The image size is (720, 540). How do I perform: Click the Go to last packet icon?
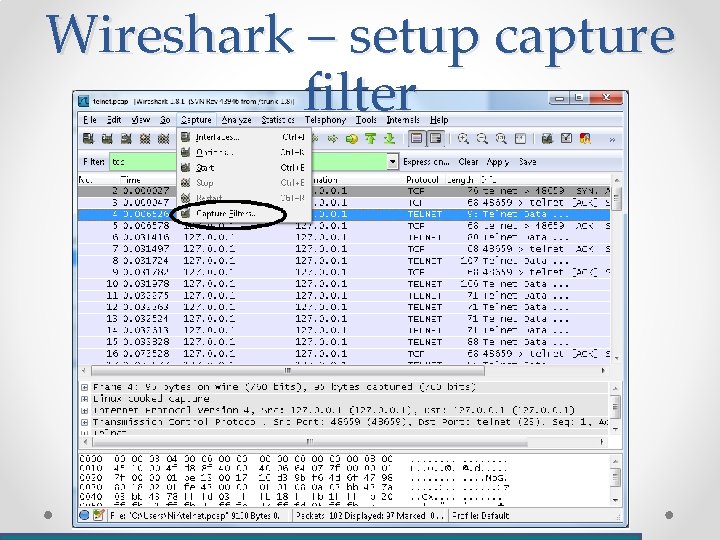point(389,138)
